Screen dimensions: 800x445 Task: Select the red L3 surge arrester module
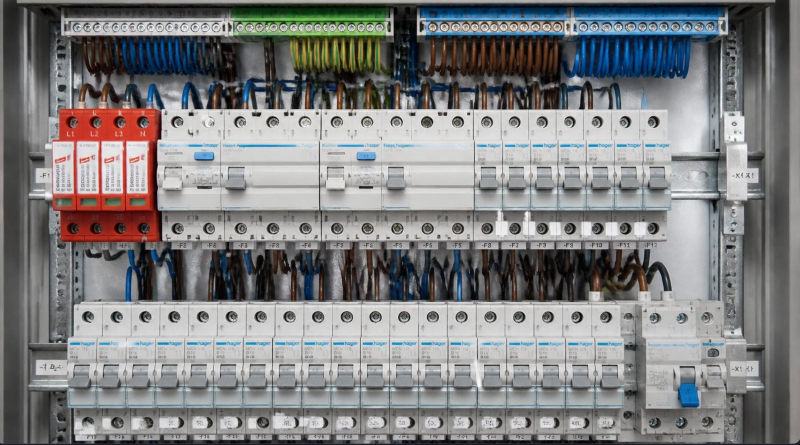tap(113, 175)
